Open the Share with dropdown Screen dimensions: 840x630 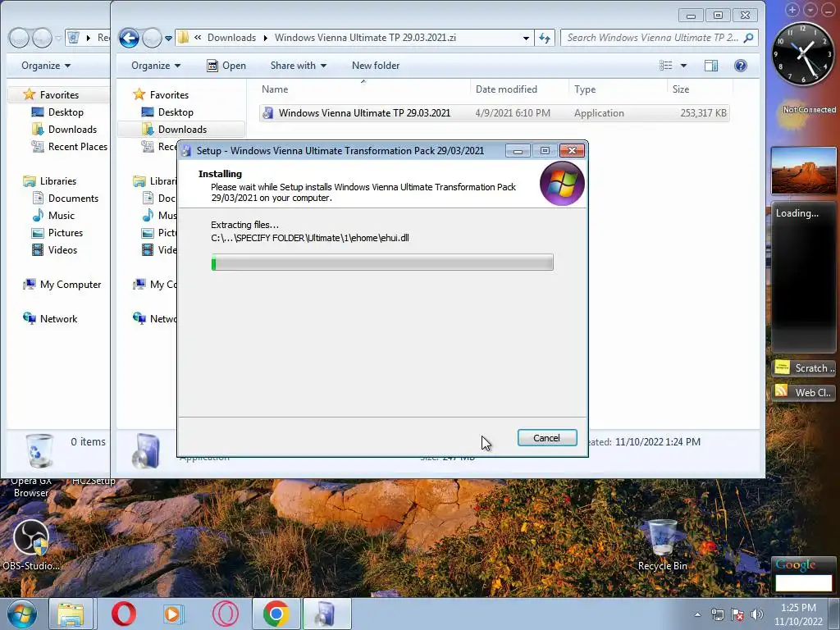point(299,66)
